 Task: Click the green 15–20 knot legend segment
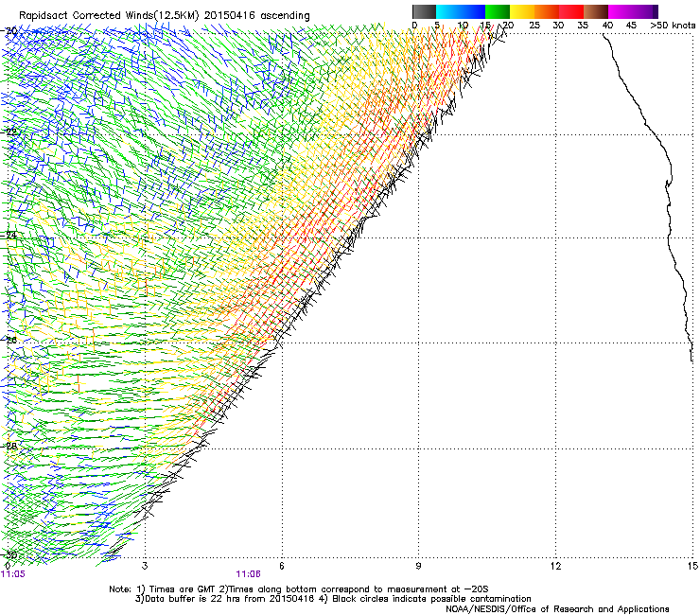498,11
